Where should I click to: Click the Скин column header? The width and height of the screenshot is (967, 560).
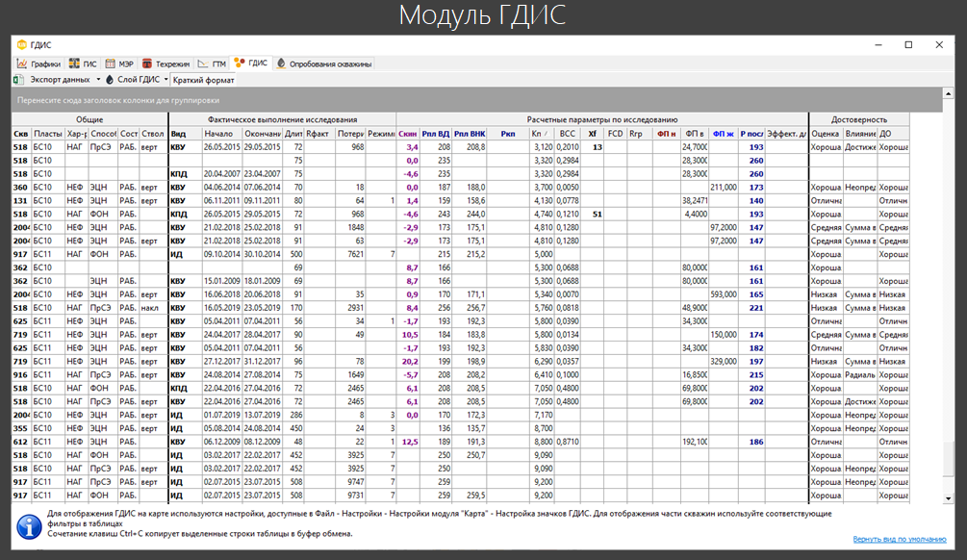[x=408, y=133]
